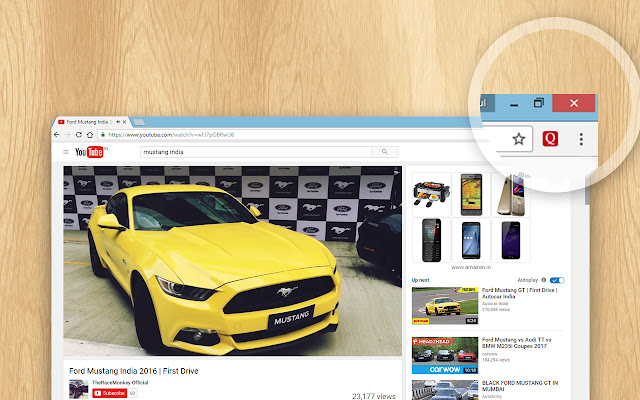The image size is (640, 400).
Task: Click the orange-screen smartphone ad
Action: click(471, 195)
